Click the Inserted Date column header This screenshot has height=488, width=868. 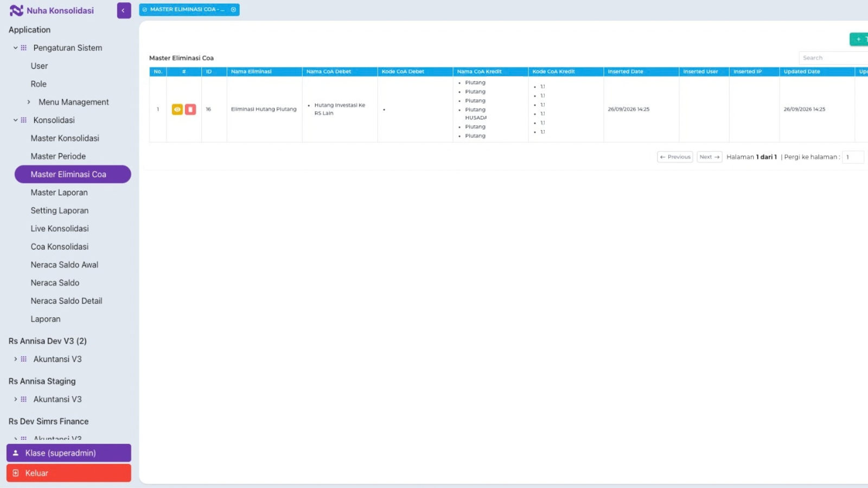[x=641, y=72]
